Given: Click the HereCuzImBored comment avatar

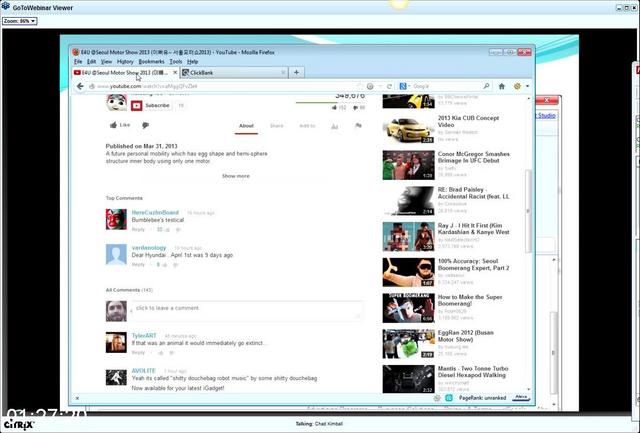Looking at the screenshot, I should click(116, 220).
